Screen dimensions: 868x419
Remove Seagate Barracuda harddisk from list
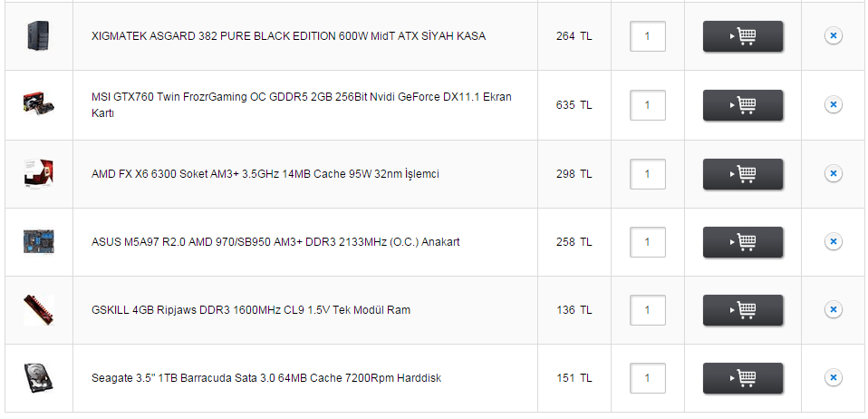[x=834, y=377]
